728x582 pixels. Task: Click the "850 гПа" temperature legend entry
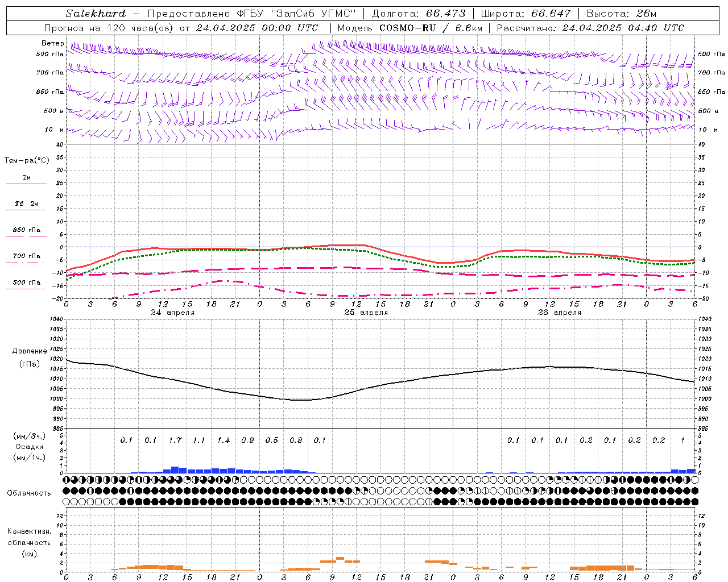(27, 230)
